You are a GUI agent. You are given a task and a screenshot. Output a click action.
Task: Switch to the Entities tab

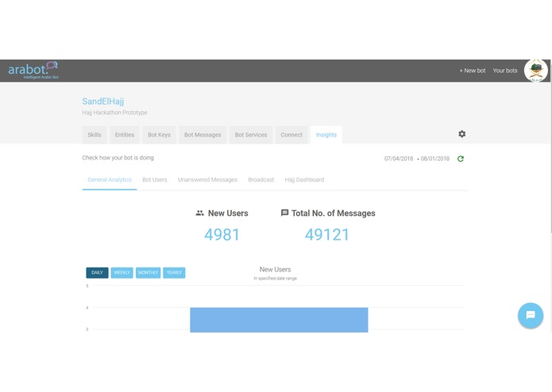click(x=125, y=135)
